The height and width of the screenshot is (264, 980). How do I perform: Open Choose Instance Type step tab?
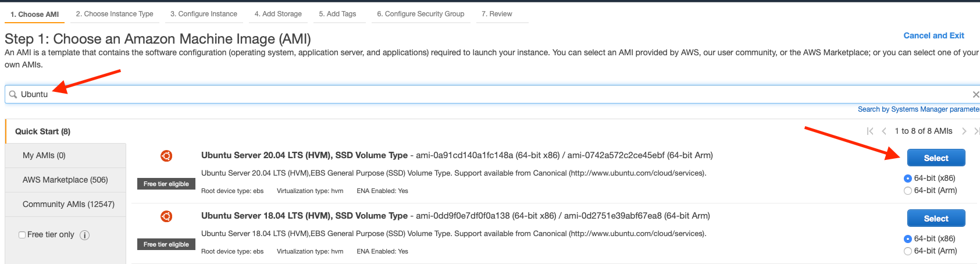click(x=115, y=14)
